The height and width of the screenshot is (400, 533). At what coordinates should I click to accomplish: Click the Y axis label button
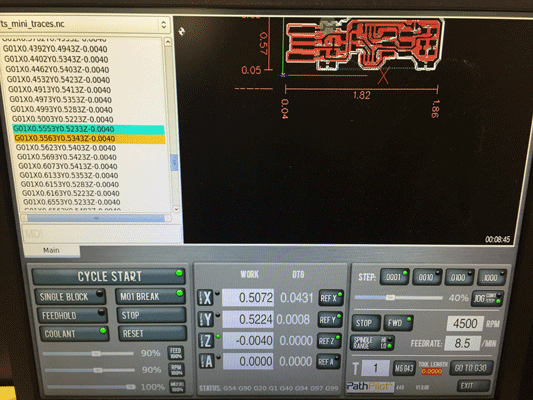click(x=206, y=319)
